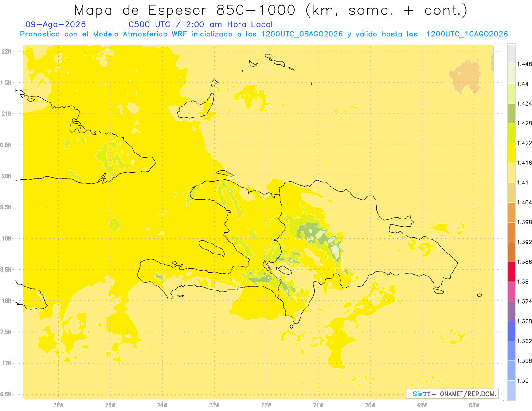532x411 pixels.
Task: Click the longitude label '73W'
Action: click(x=214, y=405)
